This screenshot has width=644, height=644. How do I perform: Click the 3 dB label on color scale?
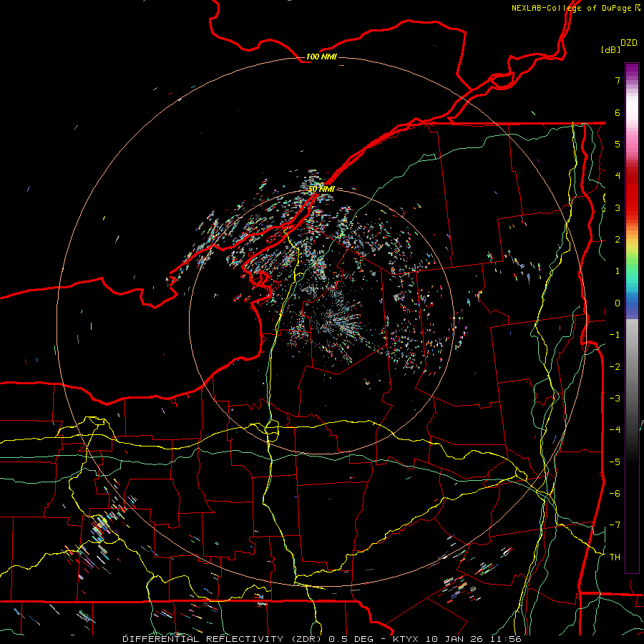618,208
